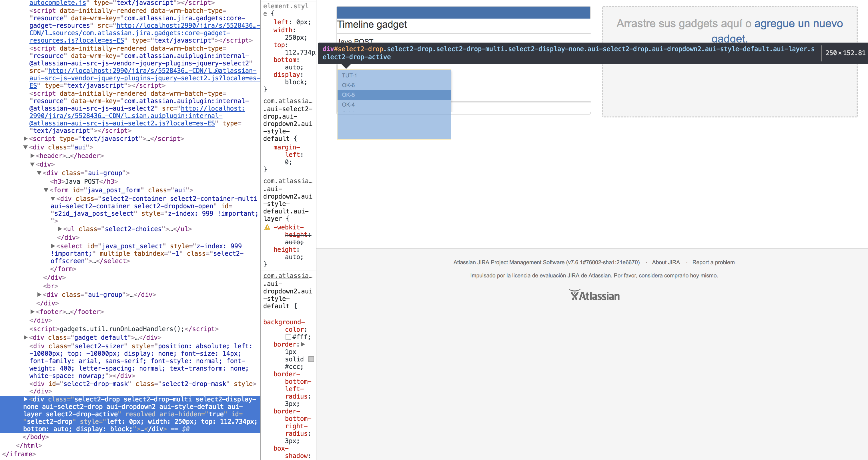
Task: Expand the footer element node
Action: click(x=32, y=311)
